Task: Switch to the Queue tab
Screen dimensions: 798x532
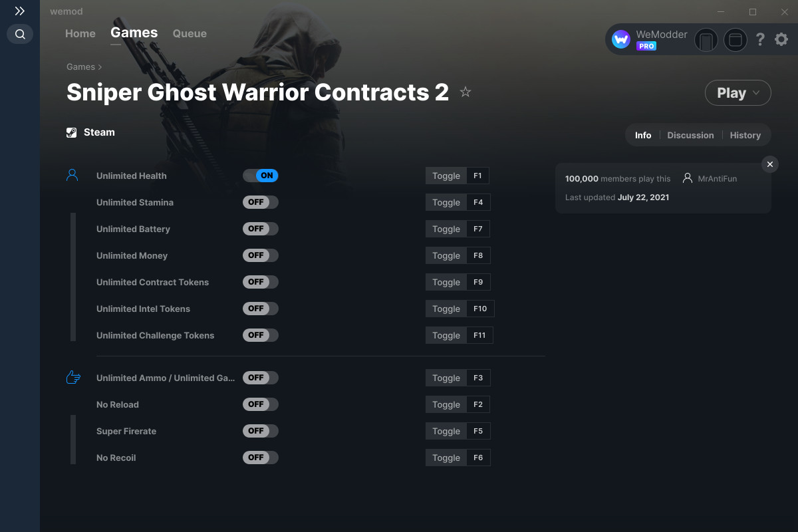Action: point(190,33)
